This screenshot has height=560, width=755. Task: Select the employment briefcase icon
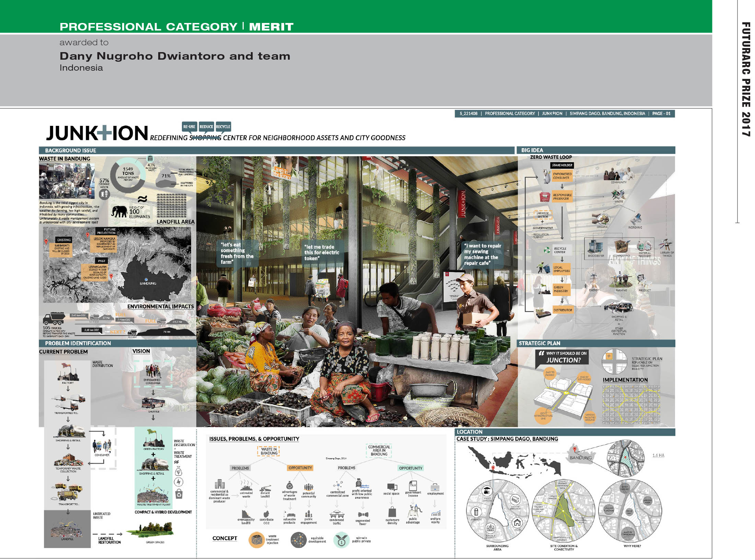coord(435,487)
